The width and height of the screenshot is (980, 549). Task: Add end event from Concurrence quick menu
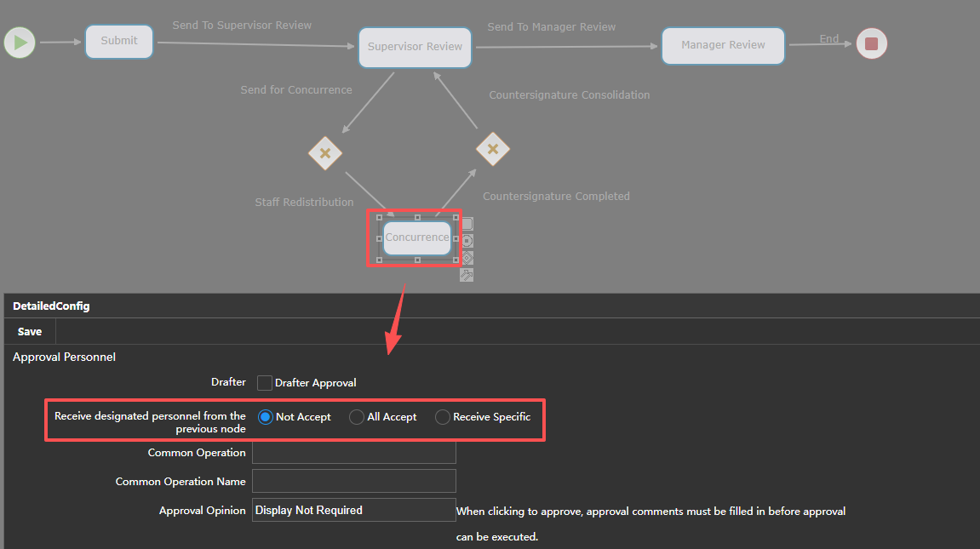[467, 241]
